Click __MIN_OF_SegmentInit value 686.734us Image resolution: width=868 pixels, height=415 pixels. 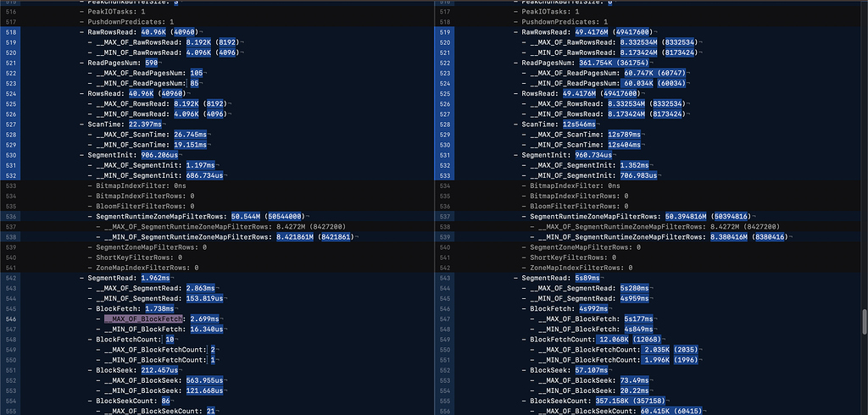204,175
